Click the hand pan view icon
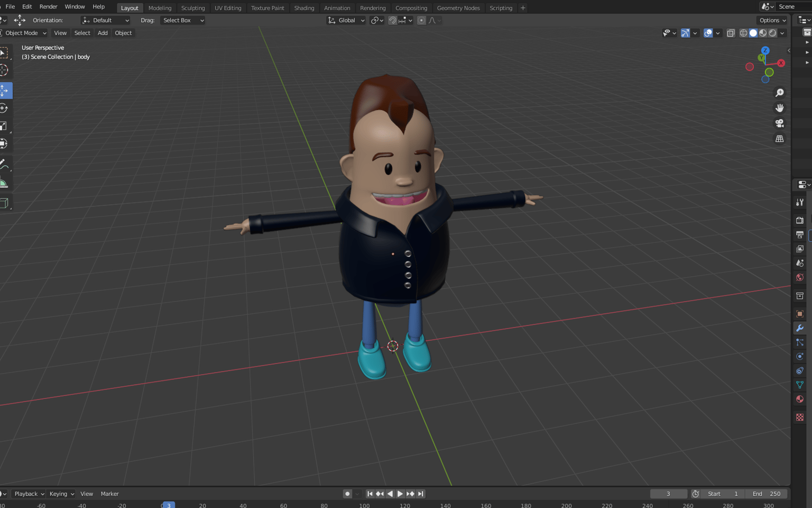 click(x=779, y=108)
